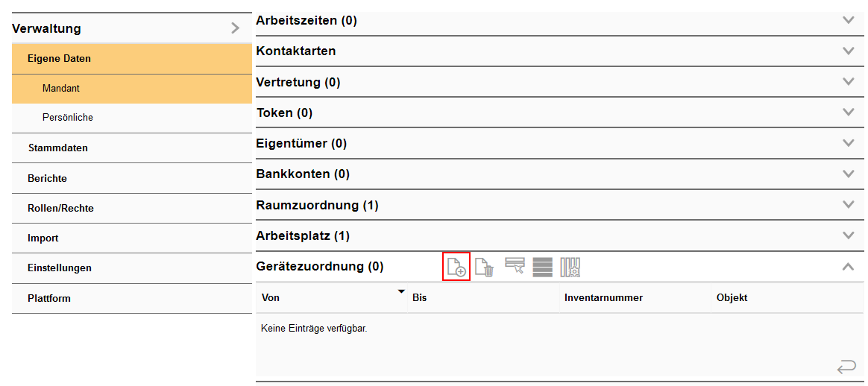The height and width of the screenshot is (386, 868).
Task: Click the select all rows icon
Action: pos(543,267)
